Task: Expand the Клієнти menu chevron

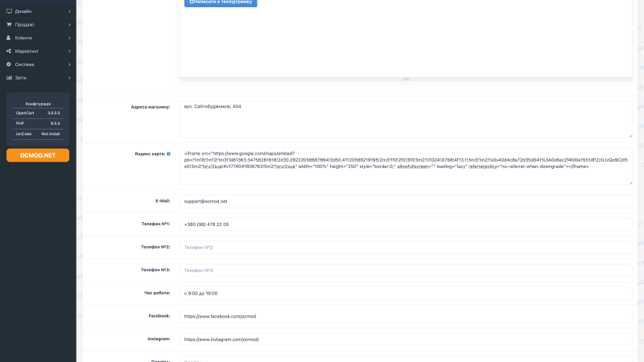Action: click(x=69, y=38)
